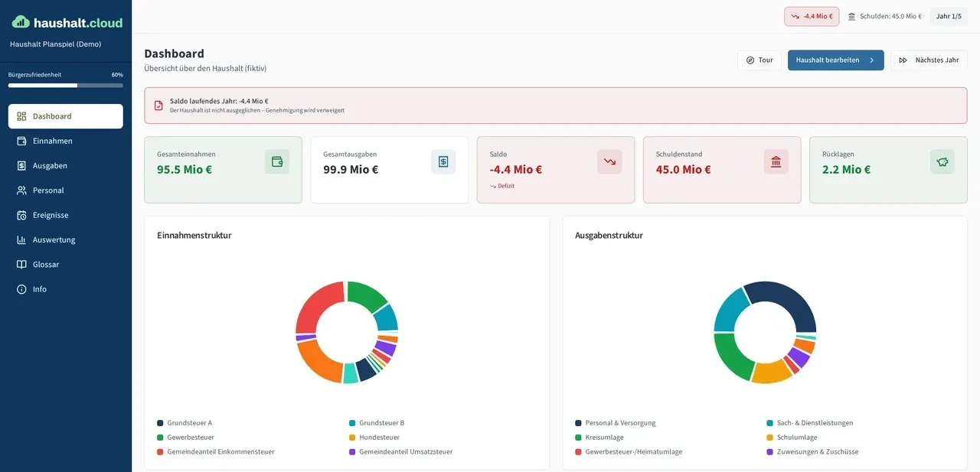Screen dimensions: 980x472
Task: Click the compass icon on Tour button
Action: coord(750,60)
